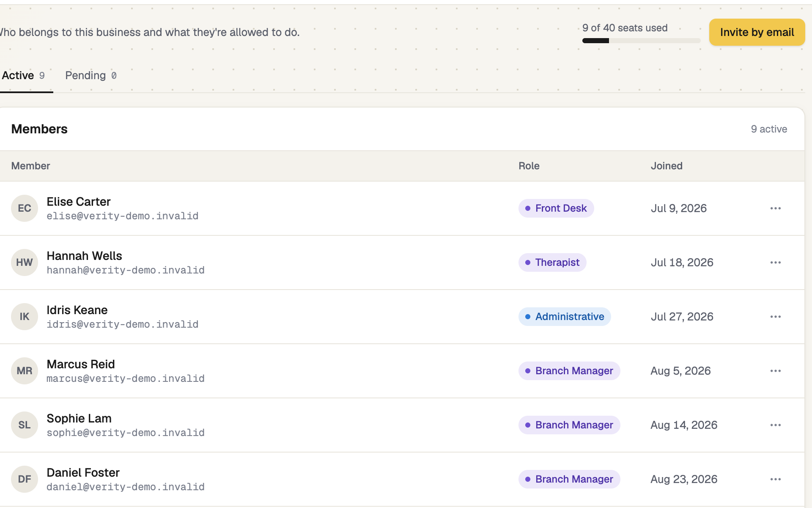Select the name Daniel Foster
This screenshot has width=812, height=508.
(x=83, y=472)
